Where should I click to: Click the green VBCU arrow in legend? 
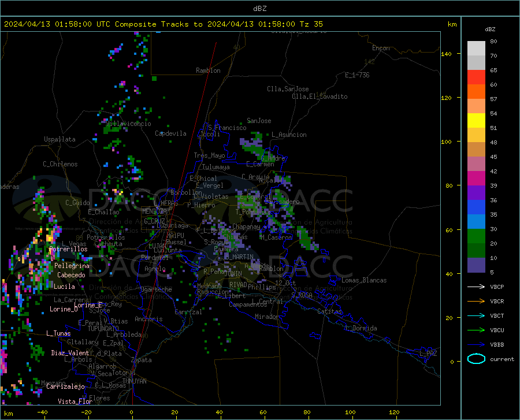[476, 330]
